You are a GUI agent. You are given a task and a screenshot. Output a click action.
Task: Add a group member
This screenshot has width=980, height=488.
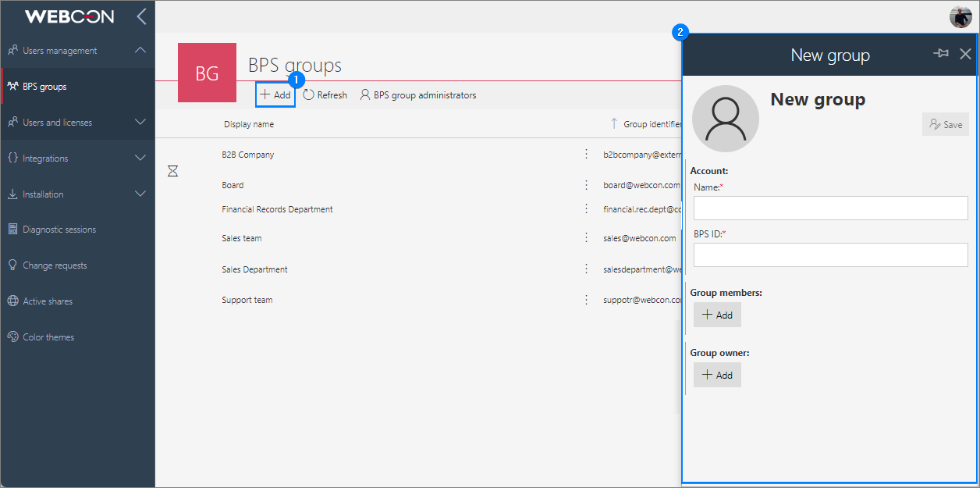[717, 315]
